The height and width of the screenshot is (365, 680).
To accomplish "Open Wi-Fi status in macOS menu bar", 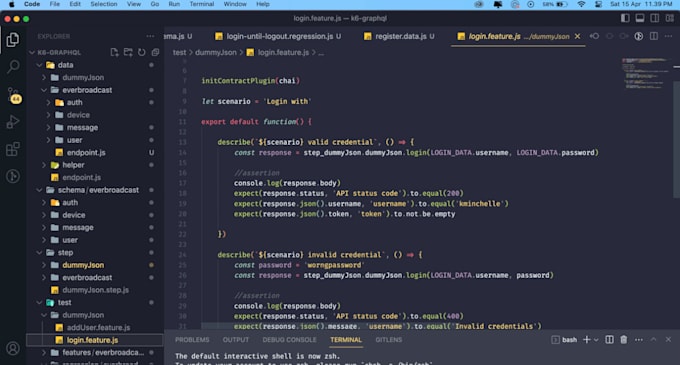I will (581, 4).
